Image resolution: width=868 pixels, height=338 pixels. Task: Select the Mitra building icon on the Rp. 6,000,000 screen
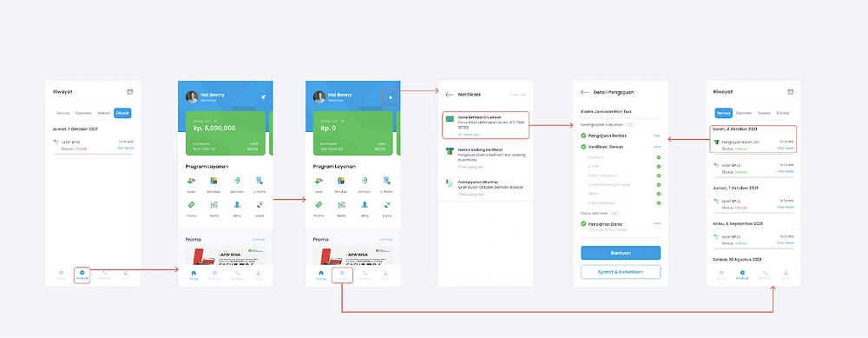237,205
